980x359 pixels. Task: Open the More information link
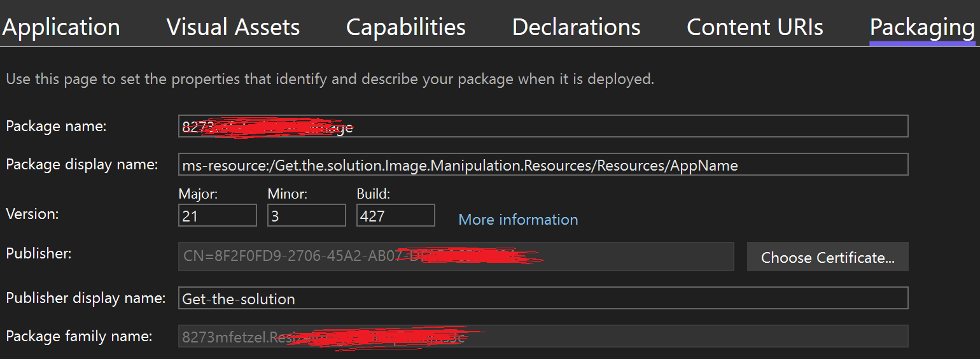518,220
